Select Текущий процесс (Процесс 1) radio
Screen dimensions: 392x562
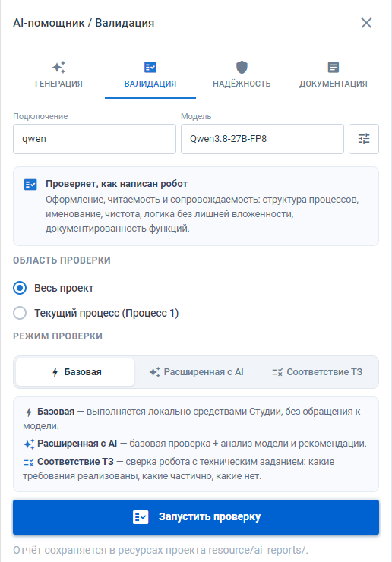[96, 313]
